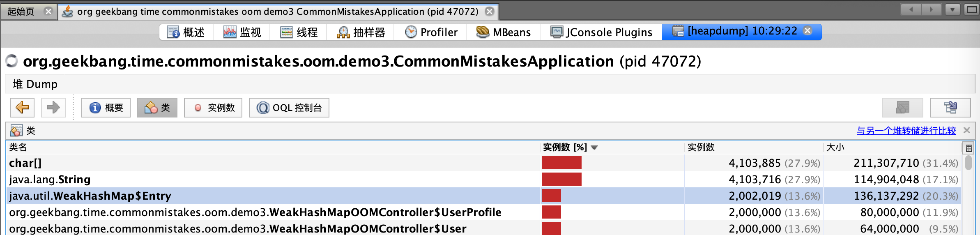Screen dimensions: 980x235
Task: Close the heapdump 10:29:22 tab
Action: pos(807,31)
